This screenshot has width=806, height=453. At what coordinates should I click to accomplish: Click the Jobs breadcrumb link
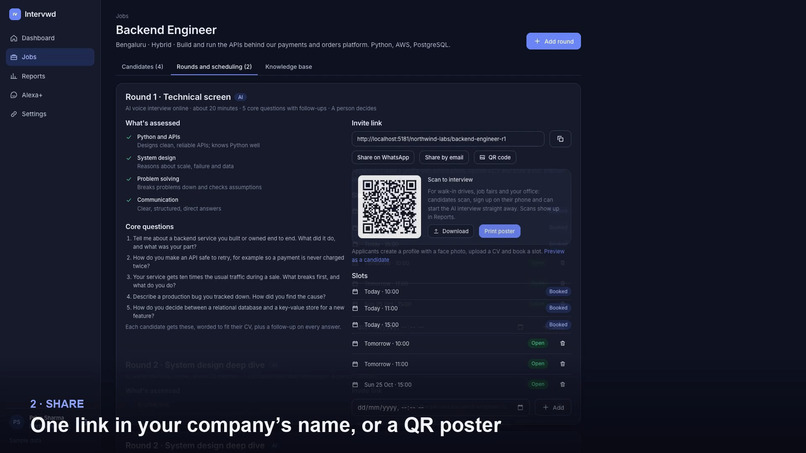(x=122, y=16)
